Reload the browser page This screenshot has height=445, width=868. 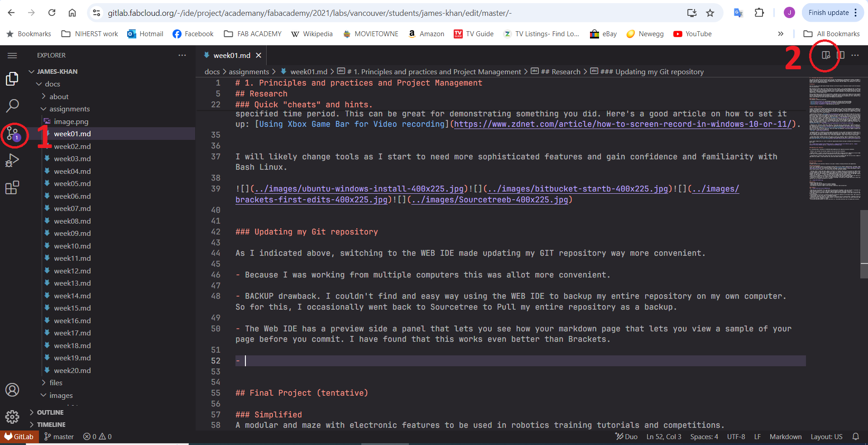point(52,13)
